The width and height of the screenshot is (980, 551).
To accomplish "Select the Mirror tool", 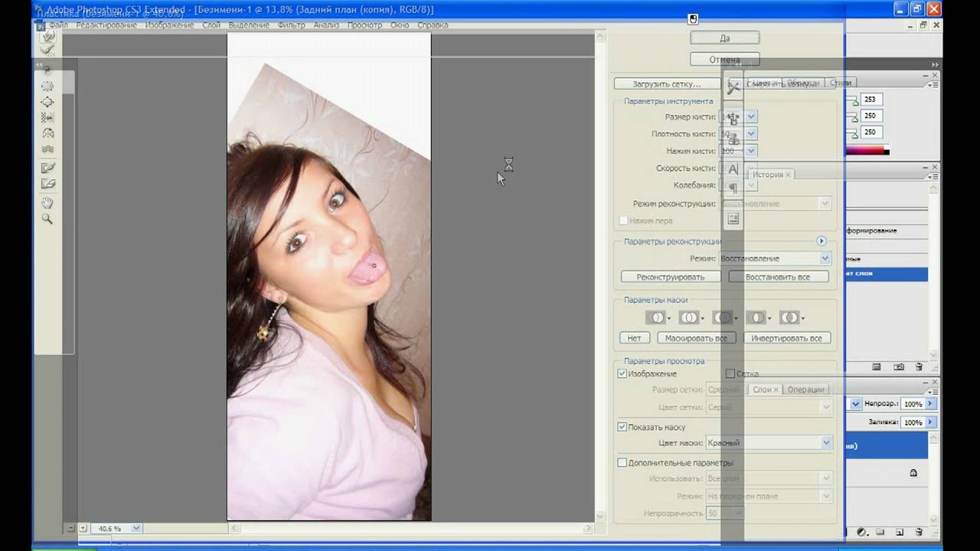I will coord(47,134).
